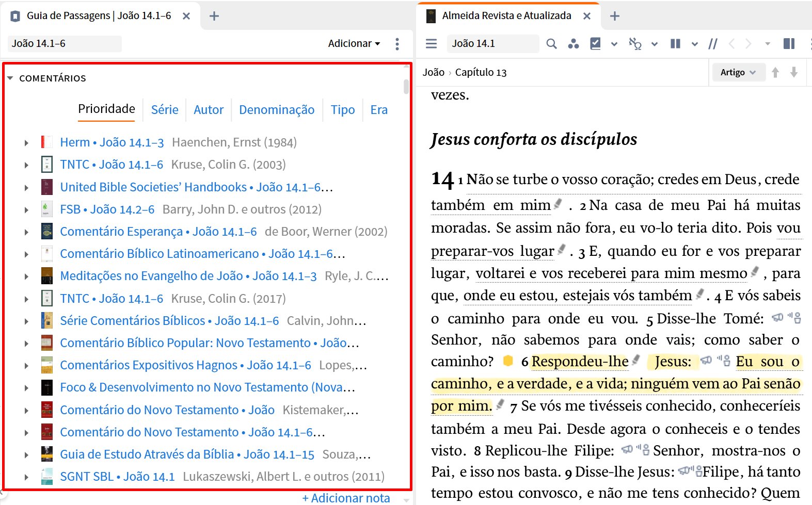The height and width of the screenshot is (505, 812).
Task: Switch to the Autor tab
Action: point(209,110)
